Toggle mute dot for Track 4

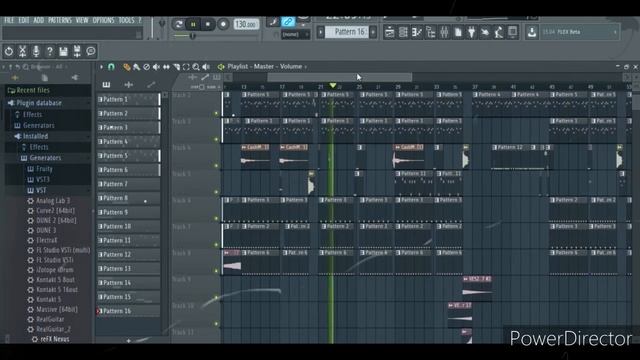tap(216, 166)
